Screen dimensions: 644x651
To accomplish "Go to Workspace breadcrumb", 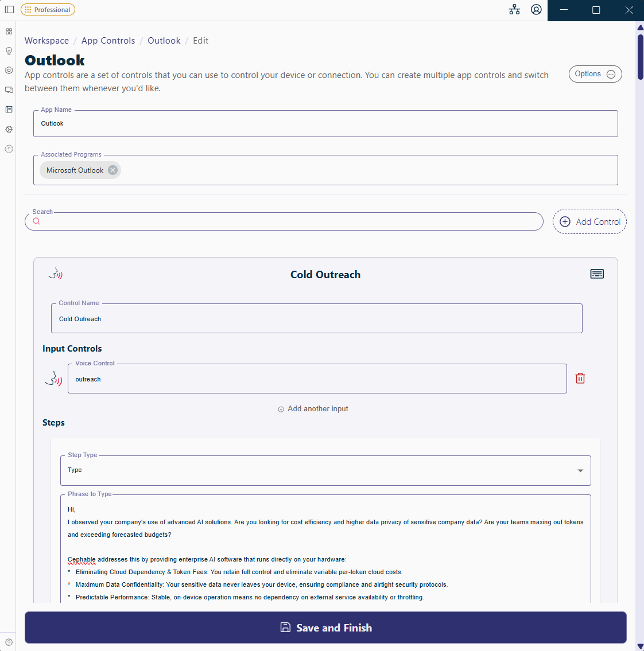I will pyautogui.click(x=46, y=41).
